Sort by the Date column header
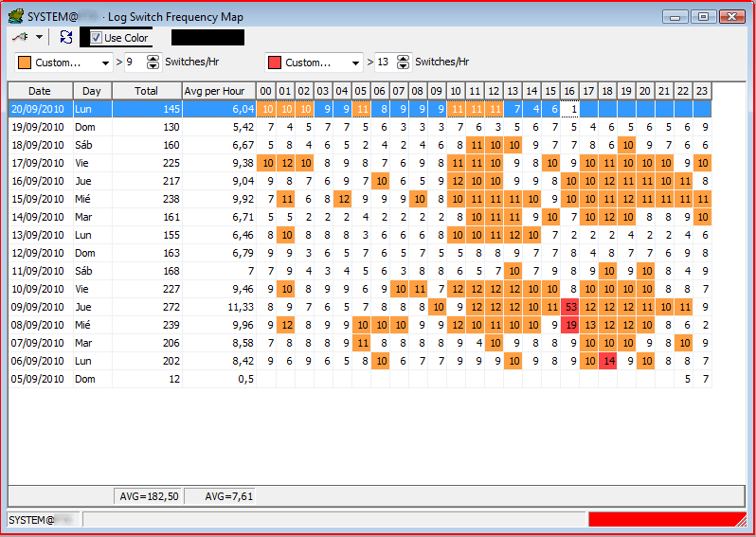The height and width of the screenshot is (537, 756). (x=40, y=91)
